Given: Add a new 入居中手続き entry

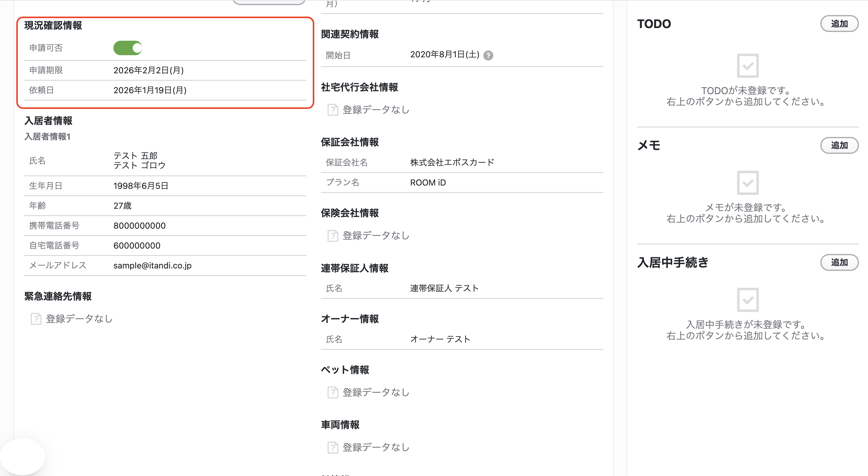Looking at the screenshot, I should [x=839, y=262].
